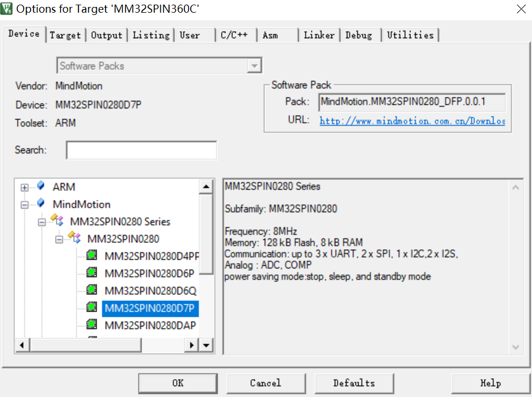Click the chip icon beside MM32SPIN0280D6Q

coord(92,289)
